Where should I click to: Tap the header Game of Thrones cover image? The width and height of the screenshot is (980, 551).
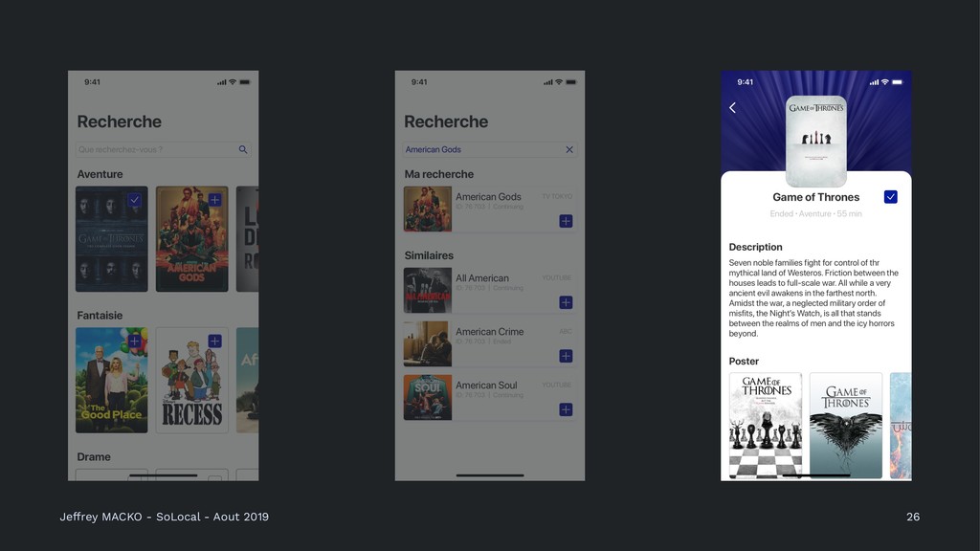(816, 142)
